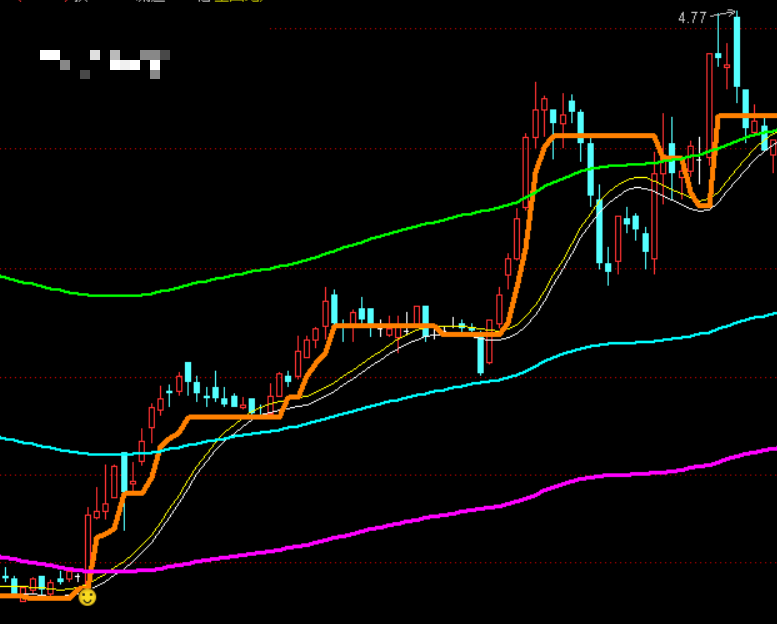
Task: Click the cut-off yellow text at the top edge
Action: click(x=240, y=2)
